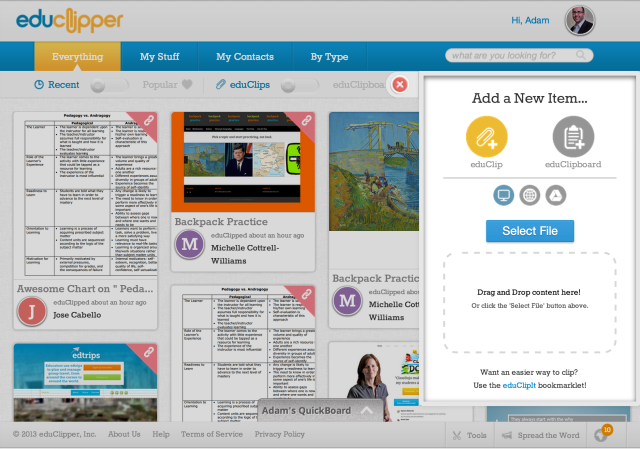Select the Google Drive source icon
This screenshot has width=640, height=449.
(x=556, y=195)
